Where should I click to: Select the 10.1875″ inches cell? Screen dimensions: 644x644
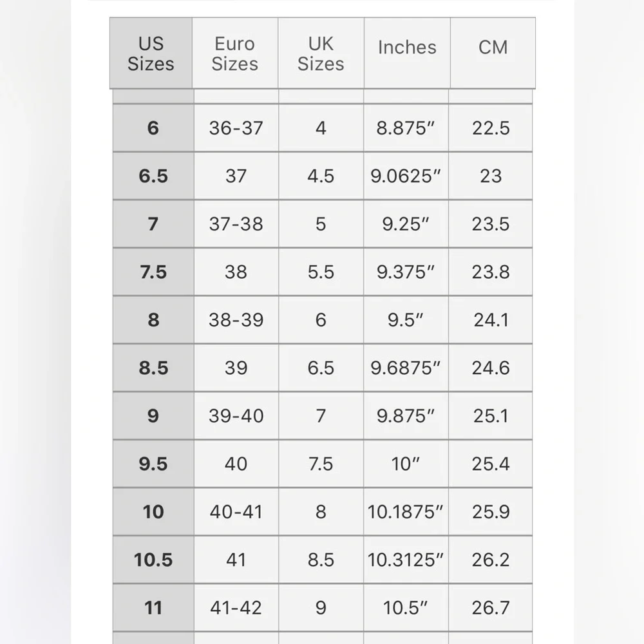click(x=406, y=511)
